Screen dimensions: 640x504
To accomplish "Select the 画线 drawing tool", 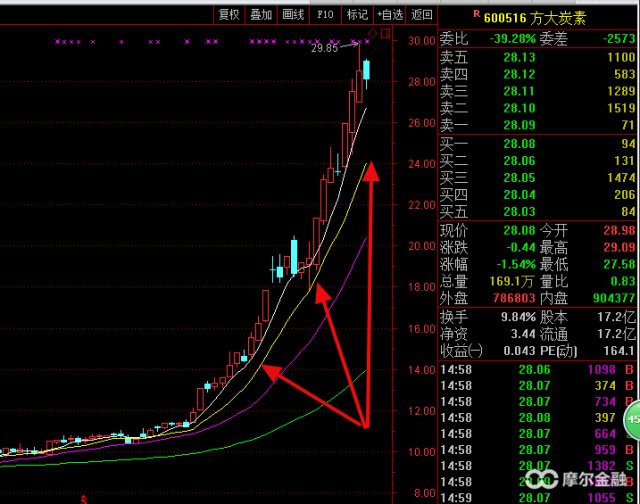I will pyautogui.click(x=292, y=14).
